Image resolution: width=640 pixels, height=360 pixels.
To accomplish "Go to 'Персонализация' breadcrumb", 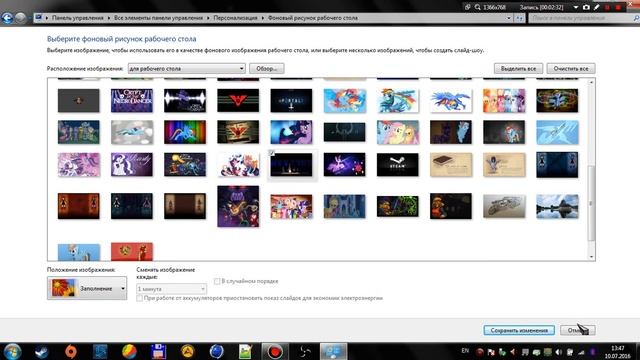I will [x=236, y=18].
